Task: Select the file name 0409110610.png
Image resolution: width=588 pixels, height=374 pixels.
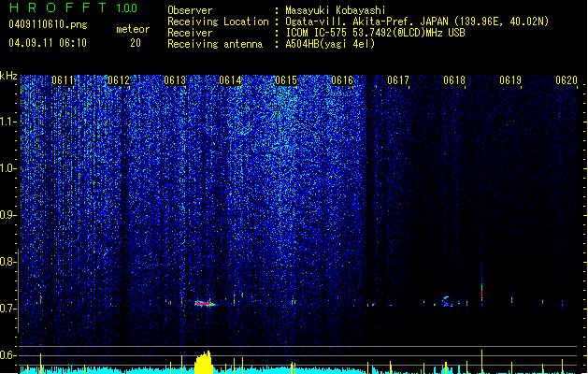Action: tap(48, 24)
